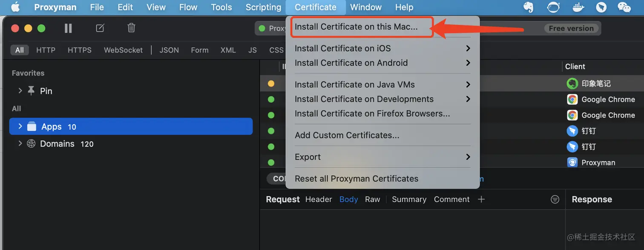This screenshot has width=644, height=250.
Task: Add a new request tab with the plus icon
Action: tap(481, 199)
